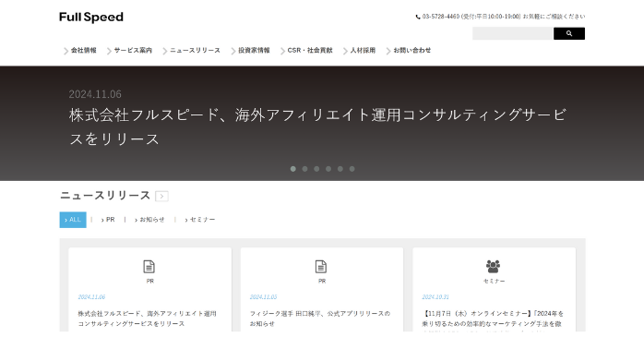
Task: Click the Full Speed logo
Action: point(91,18)
